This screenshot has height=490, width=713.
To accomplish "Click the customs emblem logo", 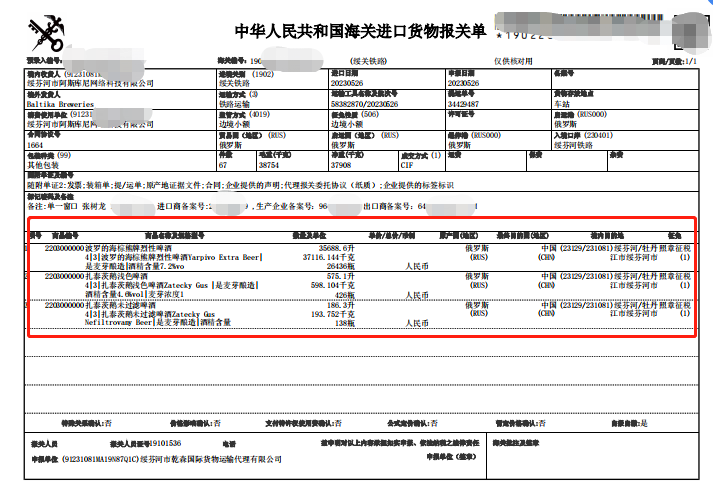I will coord(46,34).
